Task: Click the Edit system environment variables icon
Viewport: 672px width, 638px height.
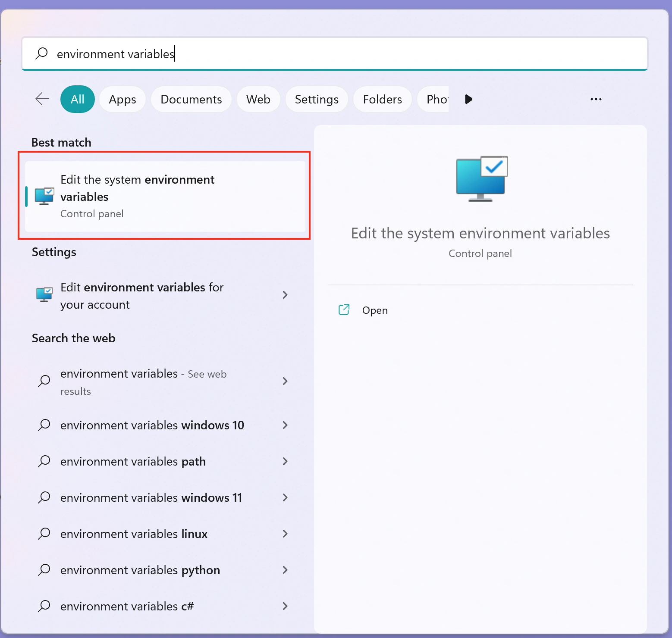Action: [x=44, y=196]
